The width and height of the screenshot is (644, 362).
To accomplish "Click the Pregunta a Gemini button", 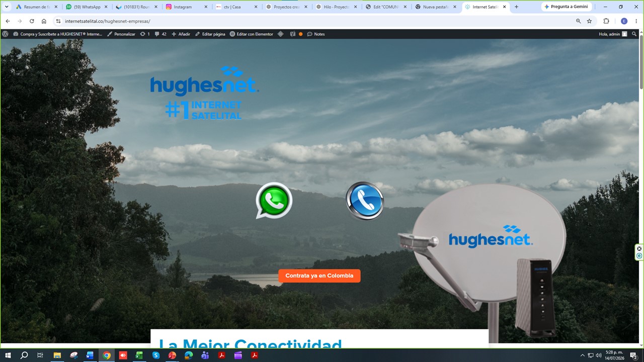I will pos(567,7).
